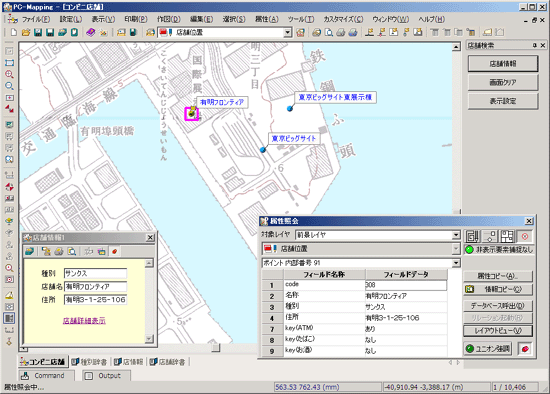The width and height of the screenshot is (550, 394).
Task: Click the blue zoom-out magnifier in left toolbar
Action: pos(9,86)
